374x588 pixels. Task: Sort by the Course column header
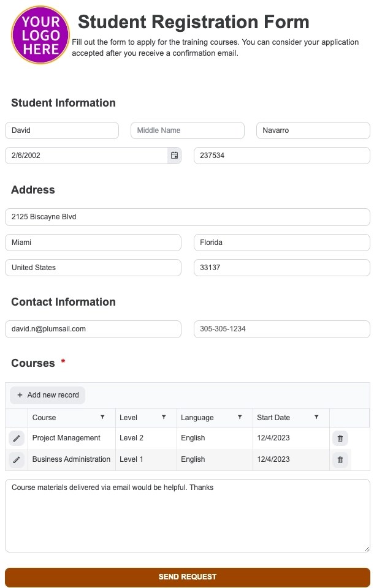tap(44, 417)
